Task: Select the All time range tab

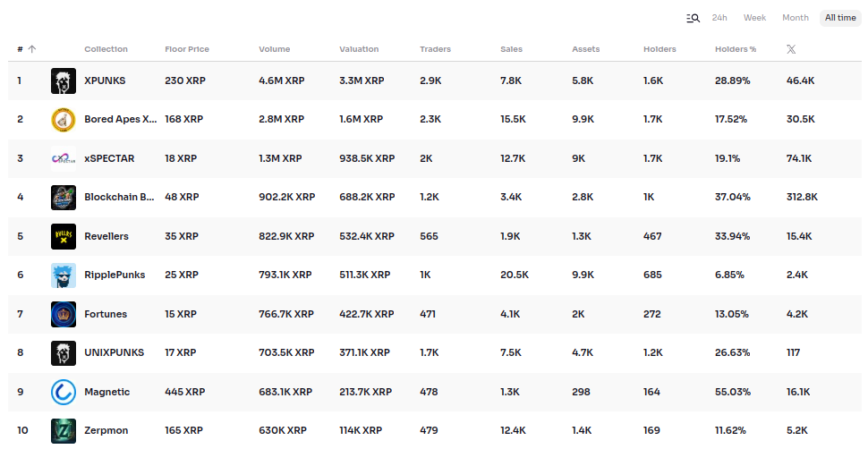Action: [x=840, y=18]
